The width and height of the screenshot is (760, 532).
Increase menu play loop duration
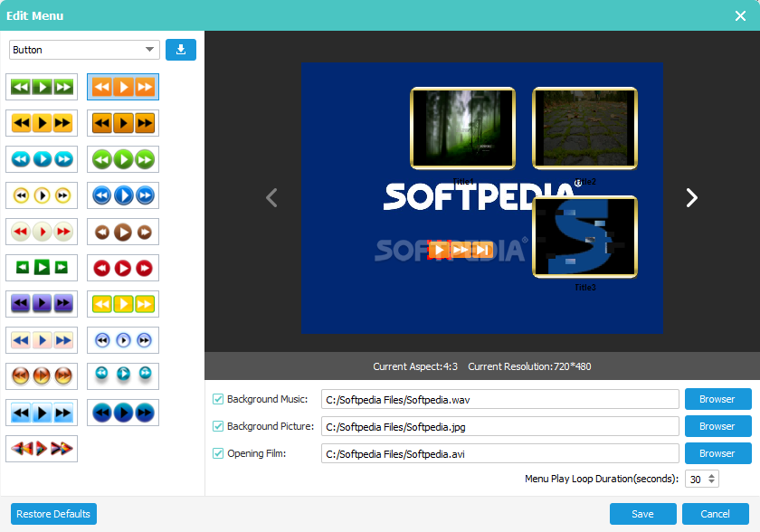711,476
